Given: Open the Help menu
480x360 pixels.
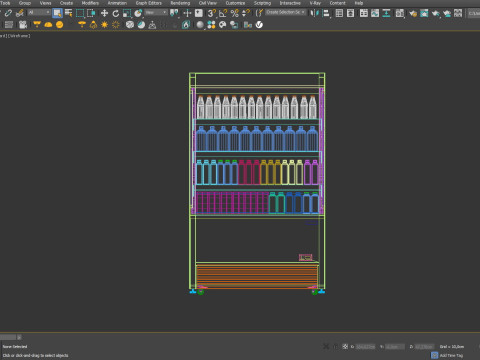Looking at the screenshot, I should click(359, 3).
